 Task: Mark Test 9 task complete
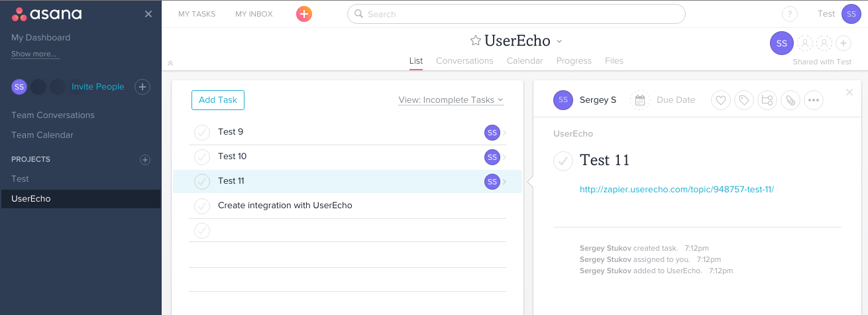coord(202,133)
